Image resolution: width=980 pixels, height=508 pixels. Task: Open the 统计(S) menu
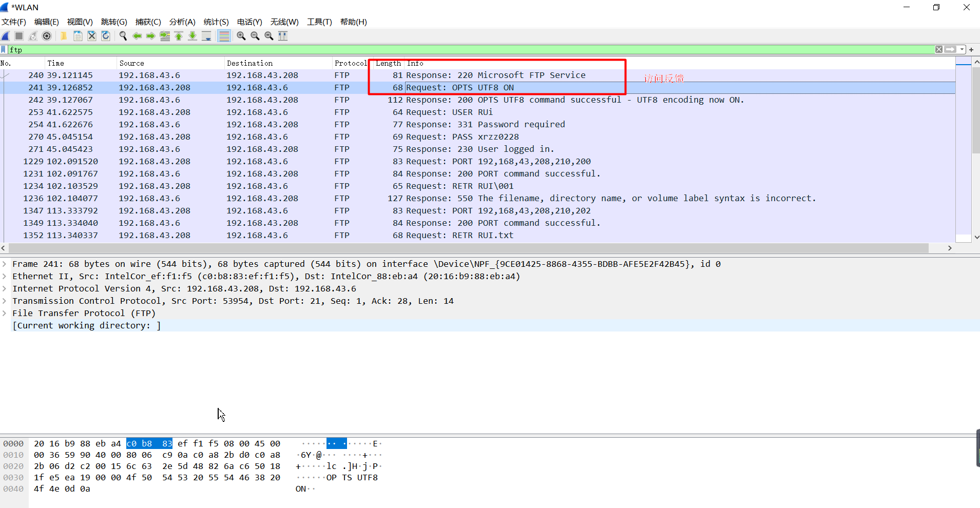pos(216,22)
